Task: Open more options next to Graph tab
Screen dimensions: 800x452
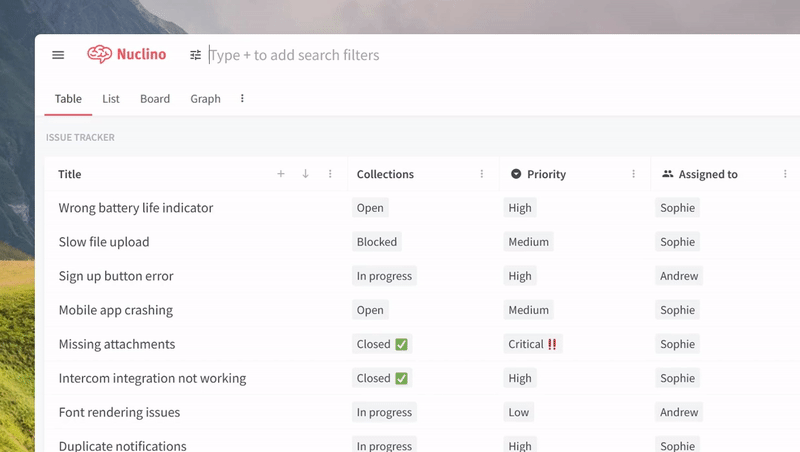Action: pyautogui.click(x=242, y=98)
